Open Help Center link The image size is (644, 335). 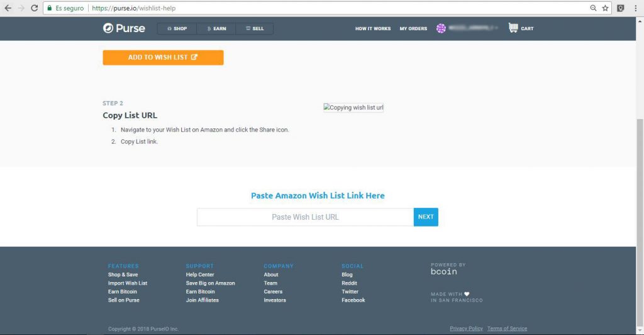pos(199,275)
